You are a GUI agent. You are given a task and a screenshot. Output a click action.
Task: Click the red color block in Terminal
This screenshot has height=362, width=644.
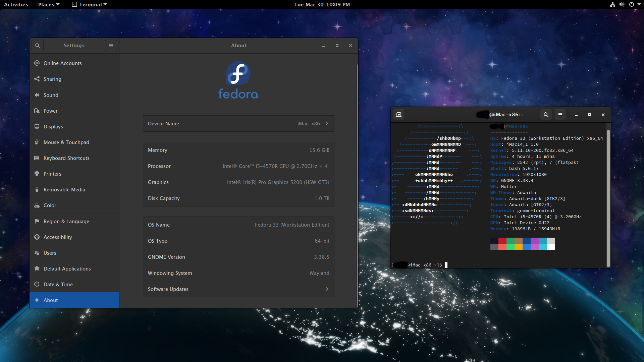coord(502,241)
